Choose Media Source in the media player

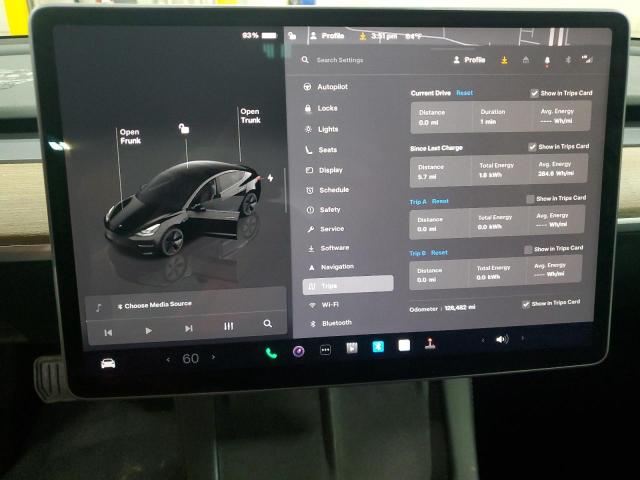(155, 304)
